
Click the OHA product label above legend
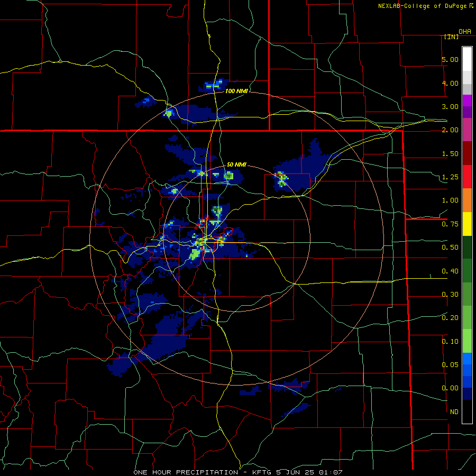465,32
